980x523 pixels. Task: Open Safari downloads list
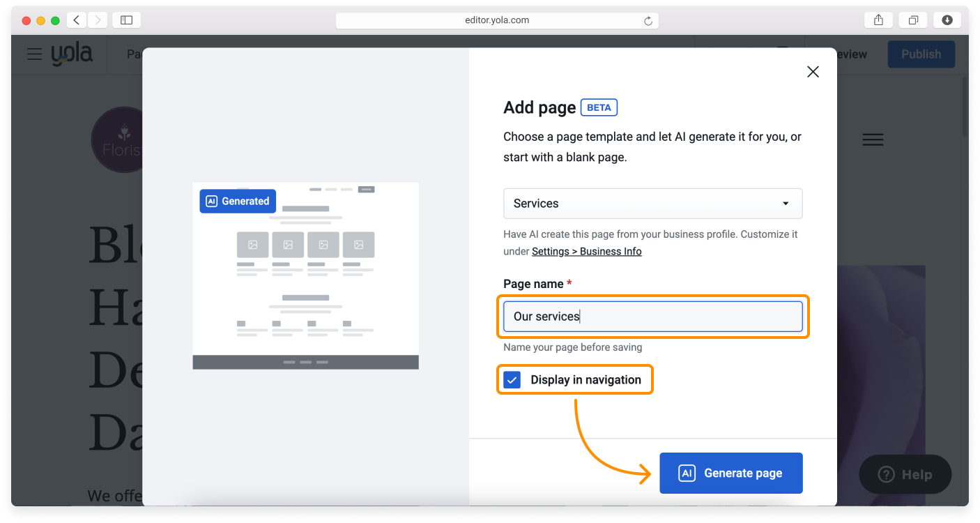click(947, 20)
